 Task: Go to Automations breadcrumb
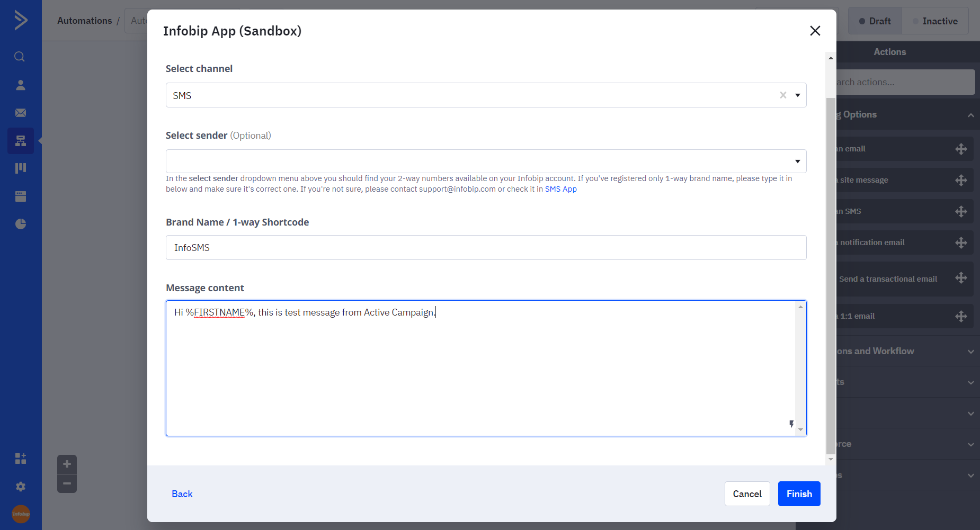tap(85, 21)
